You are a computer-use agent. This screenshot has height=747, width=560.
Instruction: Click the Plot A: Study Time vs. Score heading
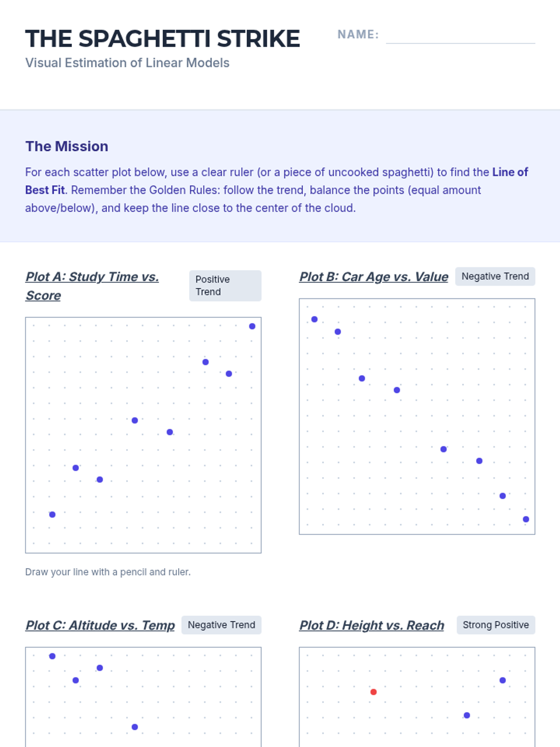[92, 286]
